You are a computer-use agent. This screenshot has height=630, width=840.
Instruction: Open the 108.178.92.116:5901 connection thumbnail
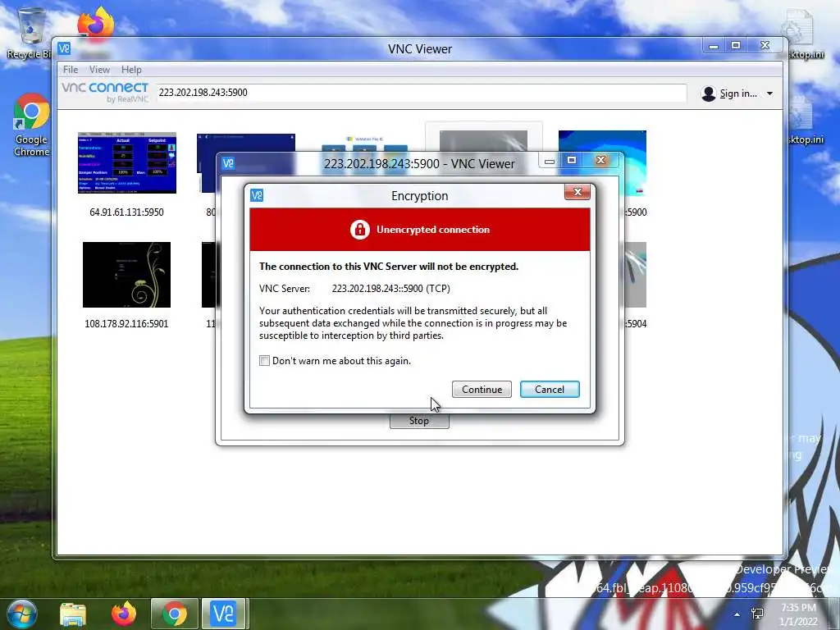point(126,275)
